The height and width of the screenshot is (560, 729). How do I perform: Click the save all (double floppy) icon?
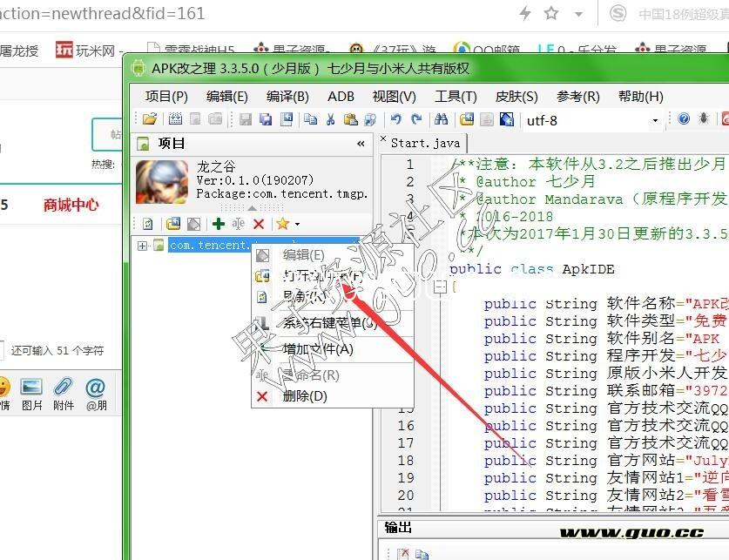(266, 119)
